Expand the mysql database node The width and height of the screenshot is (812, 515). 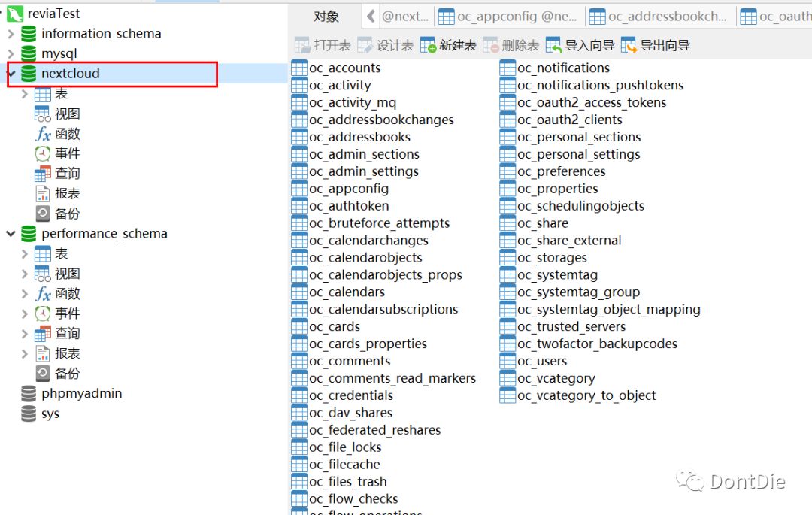point(11,53)
